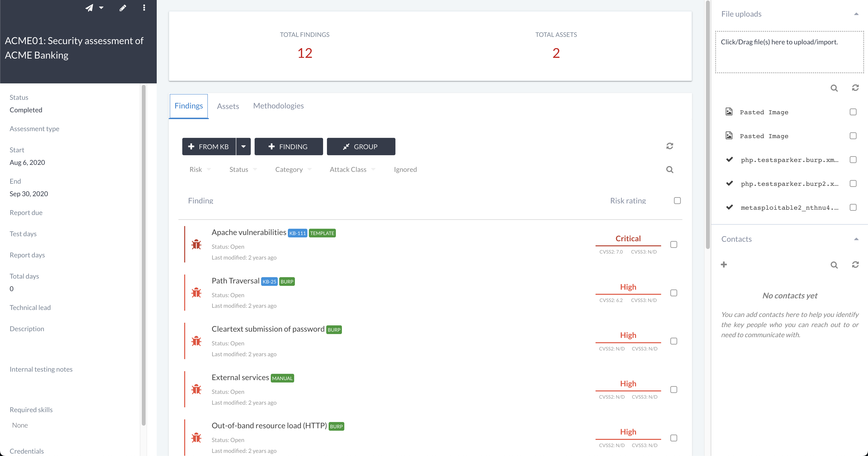Screen dimensions: 868x456
Task: Click the GROUP button
Action: point(361,147)
